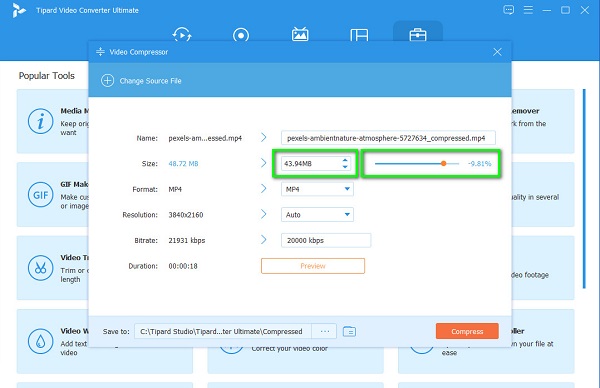Click the 3840x2160 source resolution value
This screenshot has width=600, height=388.
pyautogui.click(x=186, y=215)
